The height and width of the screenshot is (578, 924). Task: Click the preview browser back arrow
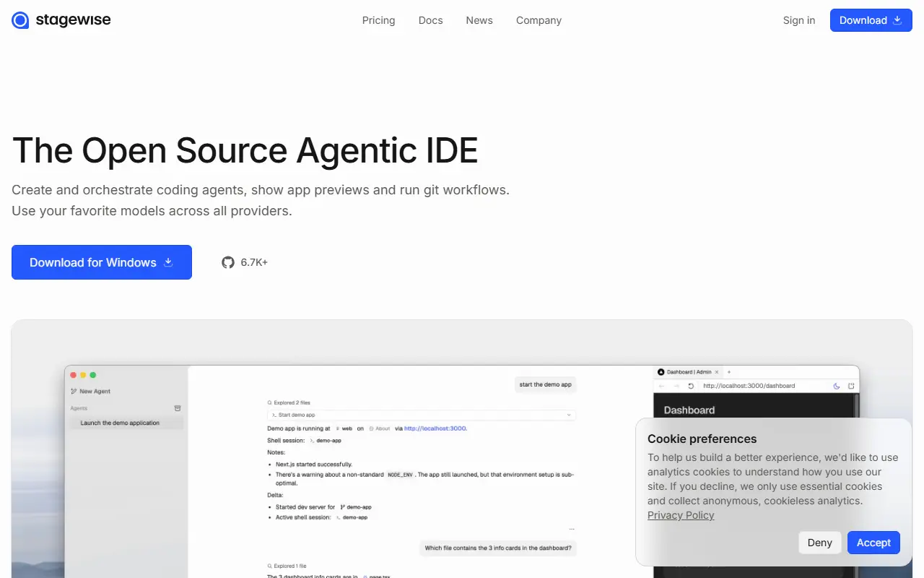click(662, 386)
